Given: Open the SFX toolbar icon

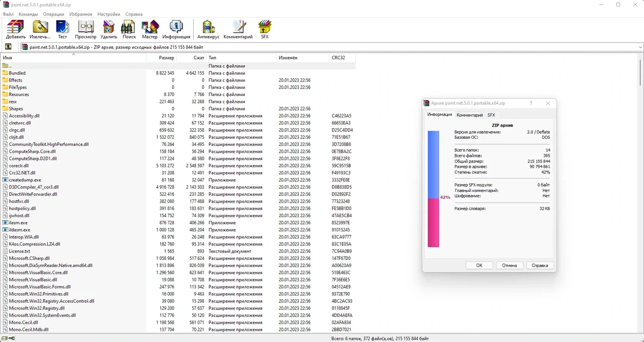Looking at the screenshot, I should point(265,29).
